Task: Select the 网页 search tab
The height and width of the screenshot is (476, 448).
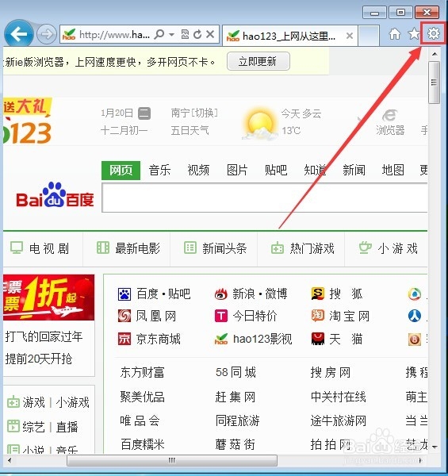Action: pos(121,171)
